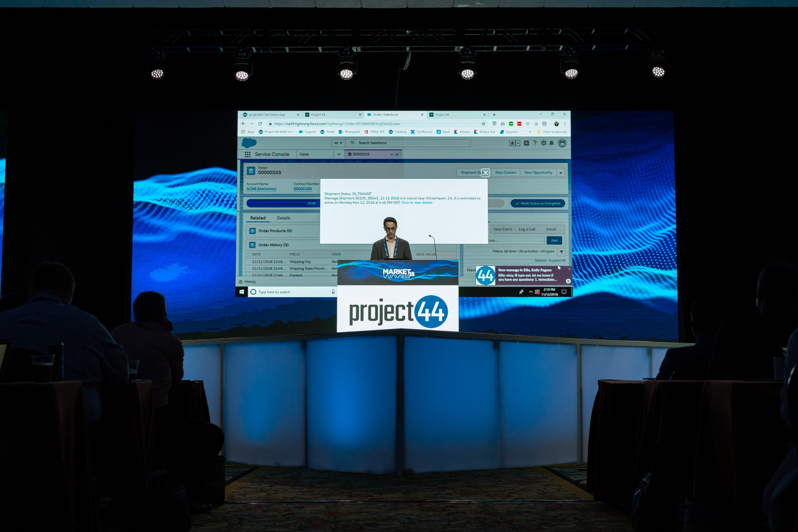The height and width of the screenshot is (532, 798).
Task: Open the search scope All dropdown
Action: [338, 143]
